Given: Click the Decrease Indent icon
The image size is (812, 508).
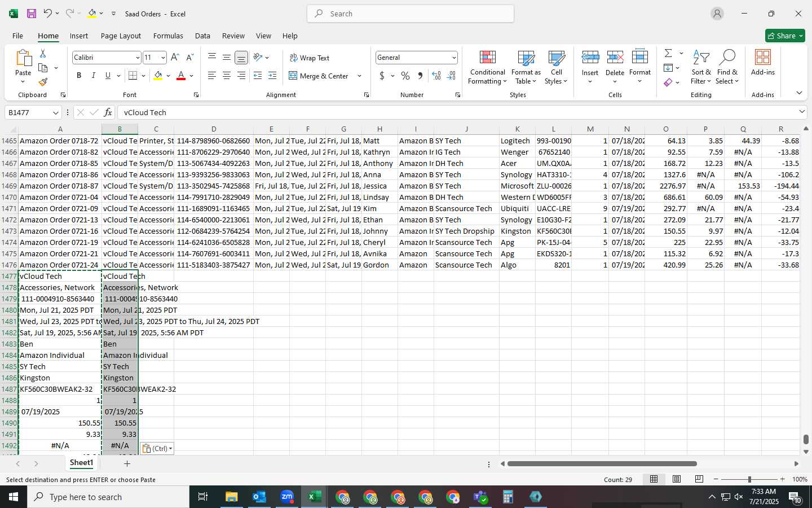Looking at the screenshot, I should tap(258, 76).
